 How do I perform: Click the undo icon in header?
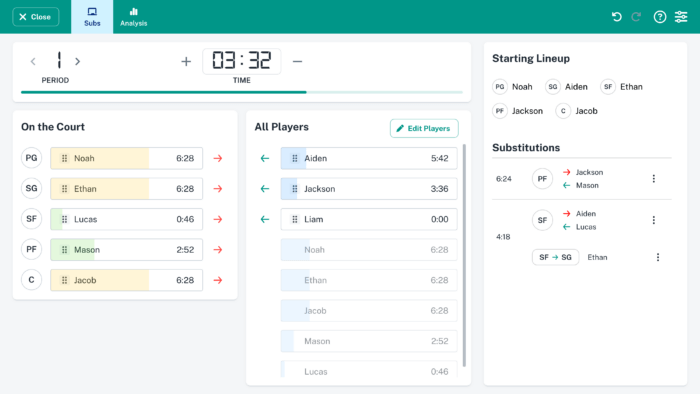[617, 17]
